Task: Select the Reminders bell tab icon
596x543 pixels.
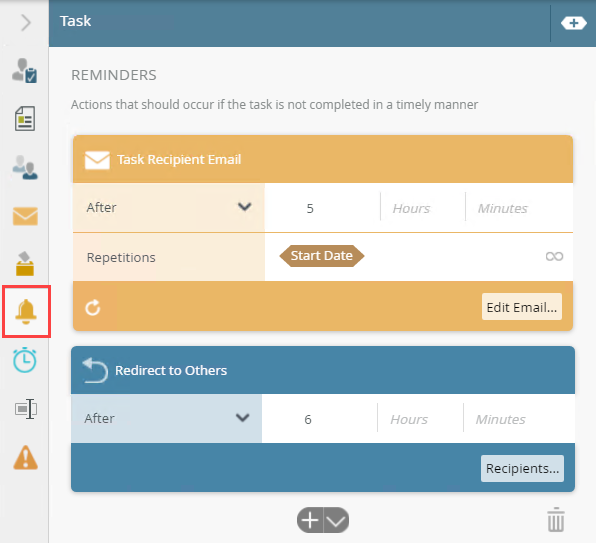Action: pos(25,312)
